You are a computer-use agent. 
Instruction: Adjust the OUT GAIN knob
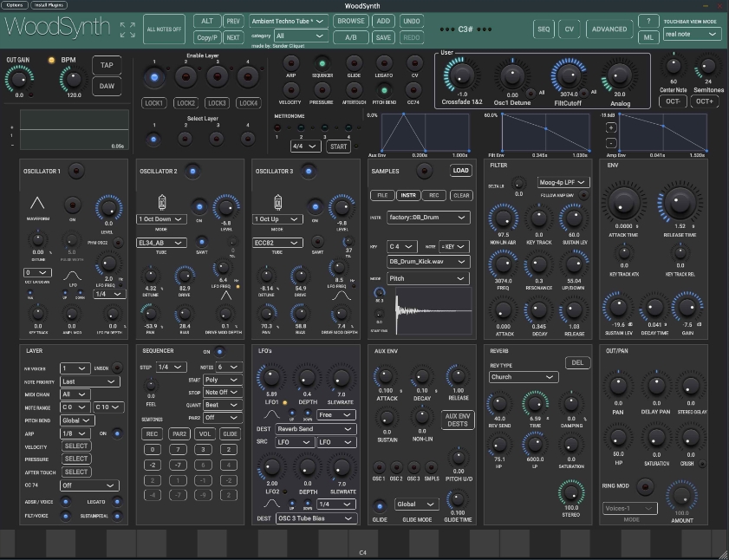click(19, 79)
